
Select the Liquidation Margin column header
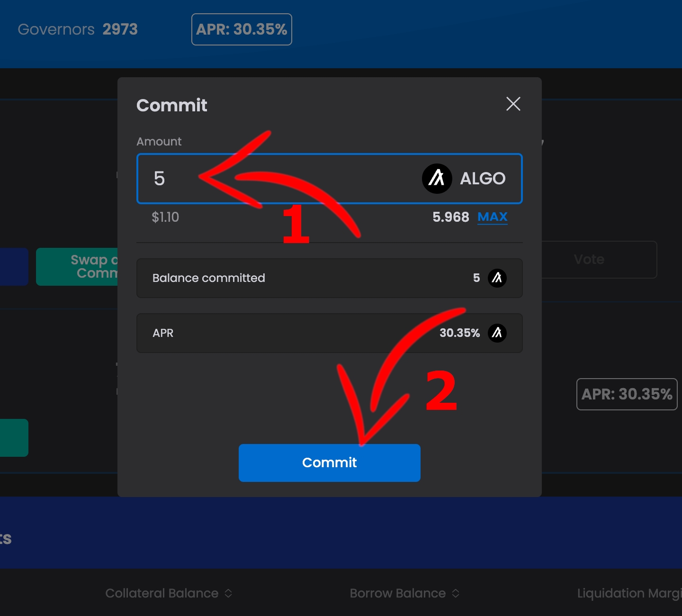pyautogui.click(x=628, y=593)
